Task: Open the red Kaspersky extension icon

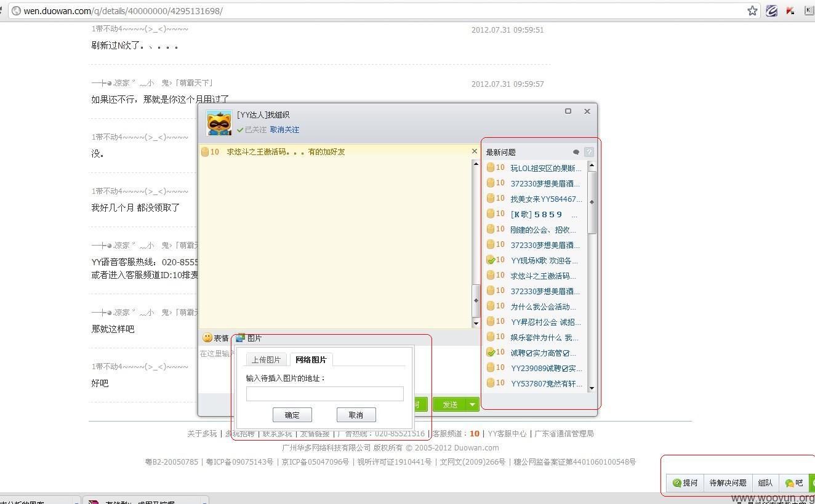Action: click(x=790, y=10)
